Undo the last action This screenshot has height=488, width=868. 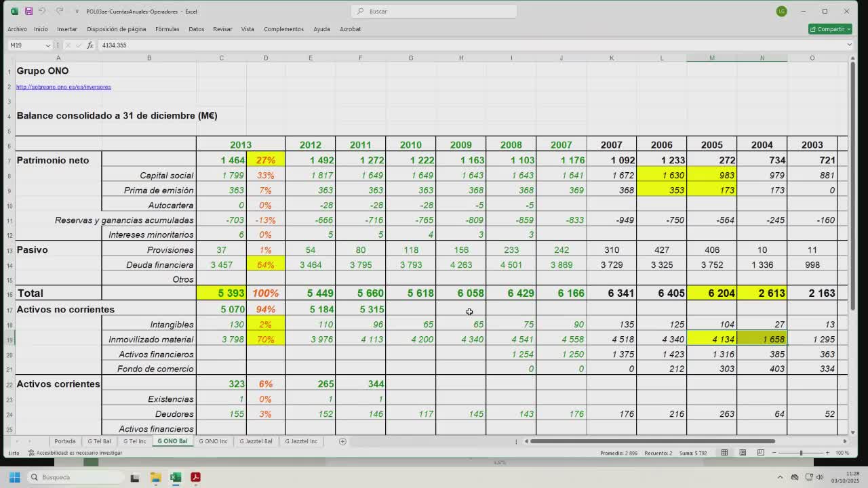coord(42,11)
